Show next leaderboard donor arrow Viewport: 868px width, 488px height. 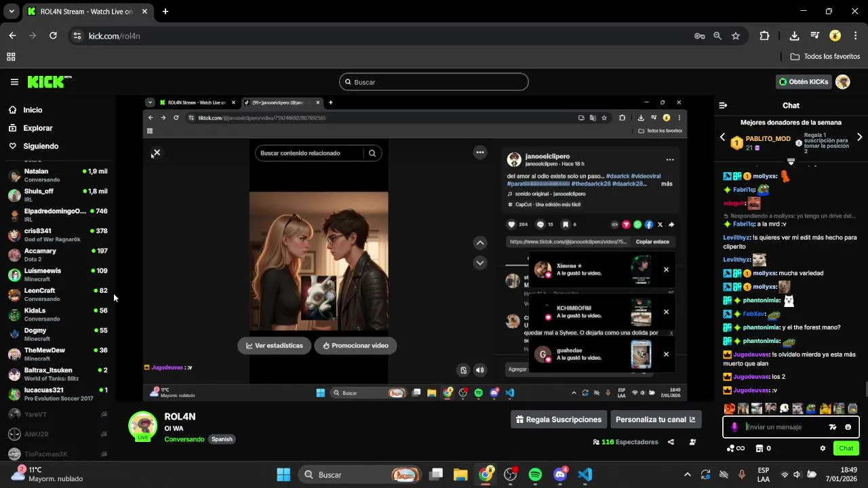pyautogui.click(x=859, y=137)
